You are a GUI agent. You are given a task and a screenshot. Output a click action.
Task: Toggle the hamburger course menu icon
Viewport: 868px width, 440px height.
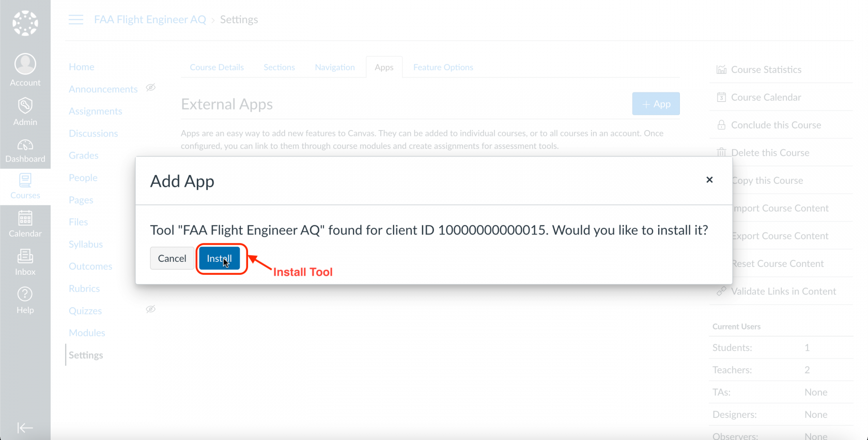click(x=76, y=20)
